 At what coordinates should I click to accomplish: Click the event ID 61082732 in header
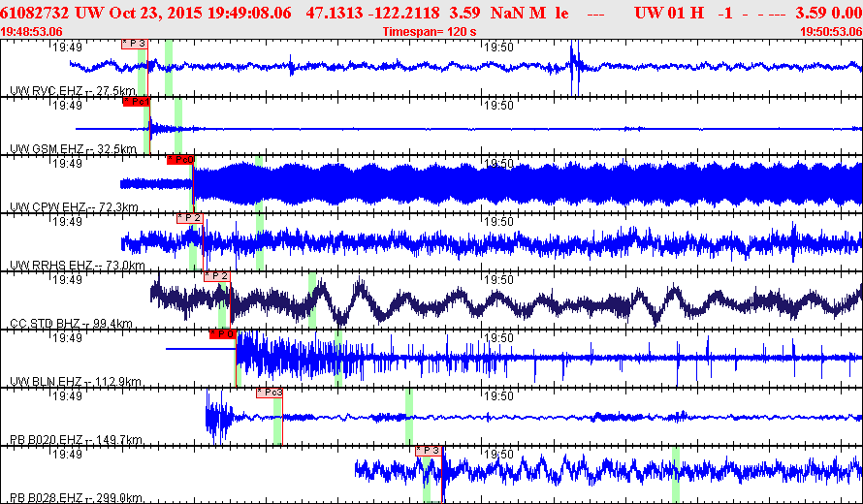[36, 14]
